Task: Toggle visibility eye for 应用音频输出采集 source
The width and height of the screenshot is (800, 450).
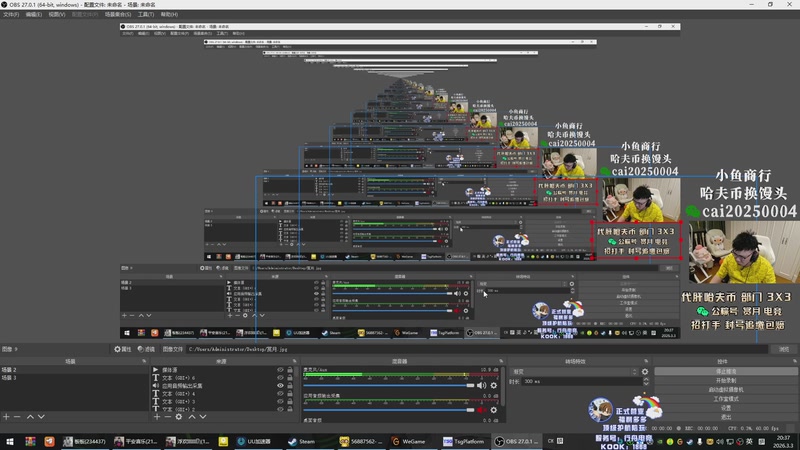Action: coord(280,386)
